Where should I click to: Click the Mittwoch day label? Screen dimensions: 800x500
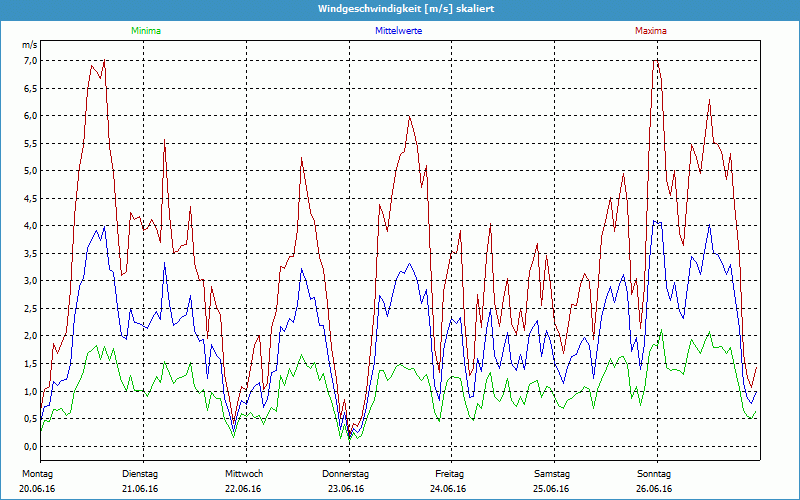click(244, 474)
